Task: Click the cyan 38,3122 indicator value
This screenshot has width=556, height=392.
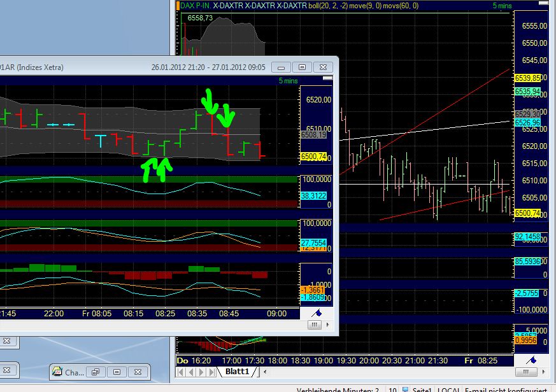Action: pyautogui.click(x=313, y=195)
